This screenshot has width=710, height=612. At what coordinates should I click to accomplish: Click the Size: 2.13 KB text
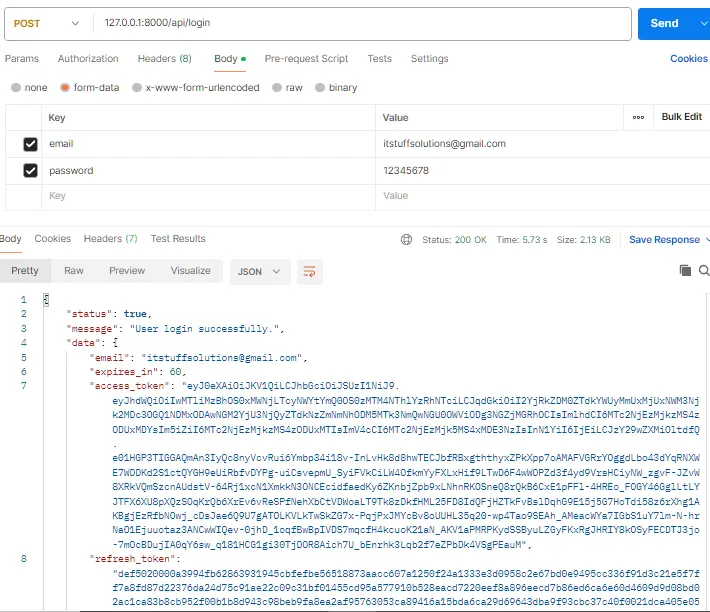point(583,239)
